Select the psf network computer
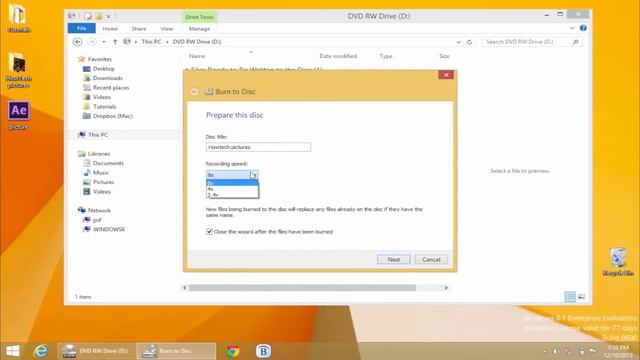Viewport: 640px width, 360px height. [96, 220]
